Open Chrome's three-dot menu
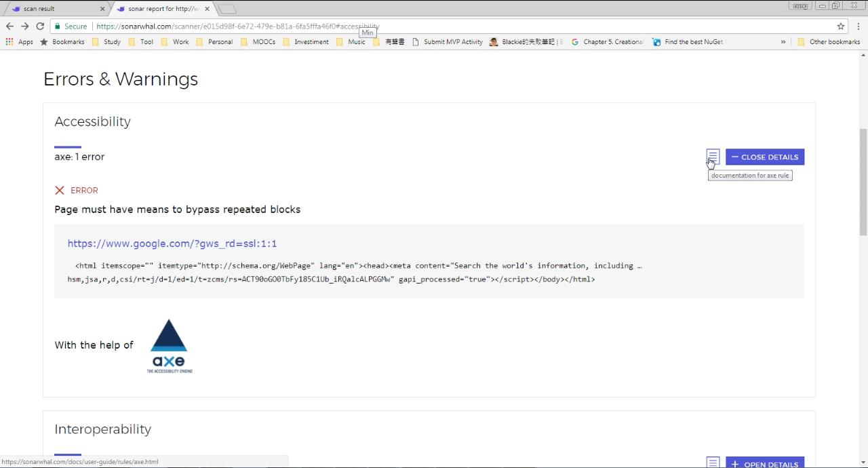This screenshot has height=468, width=868. pos(859,26)
